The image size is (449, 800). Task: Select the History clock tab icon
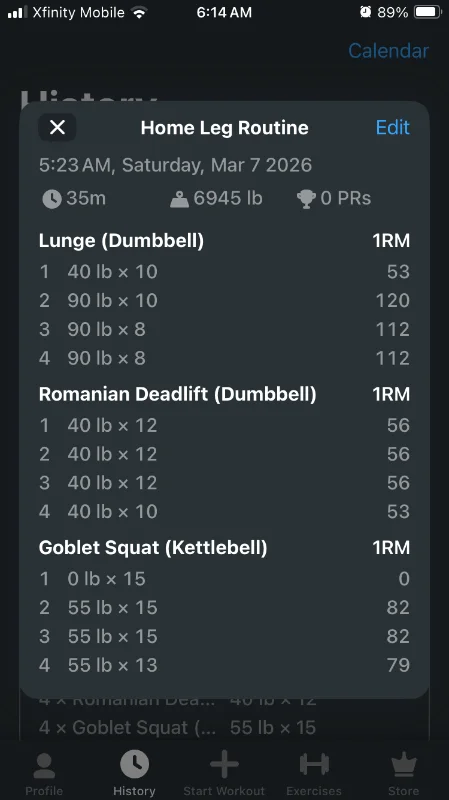134,764
